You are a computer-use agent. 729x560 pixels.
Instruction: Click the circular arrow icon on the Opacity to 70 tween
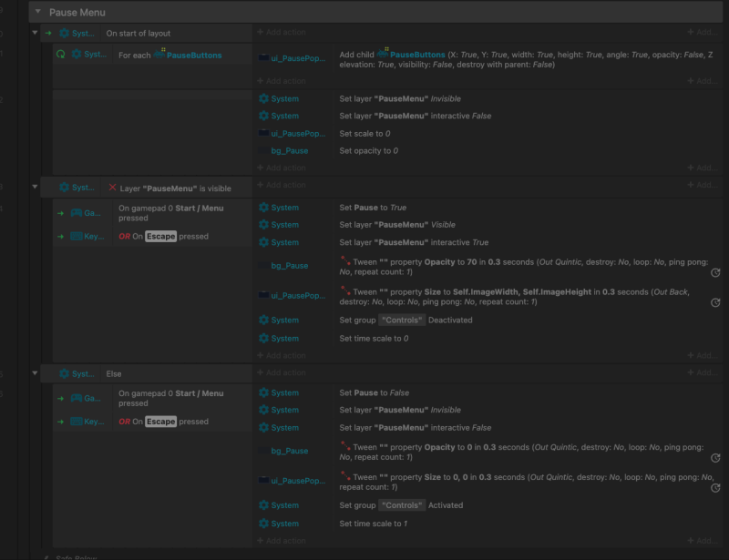click(x=715, y=273)
